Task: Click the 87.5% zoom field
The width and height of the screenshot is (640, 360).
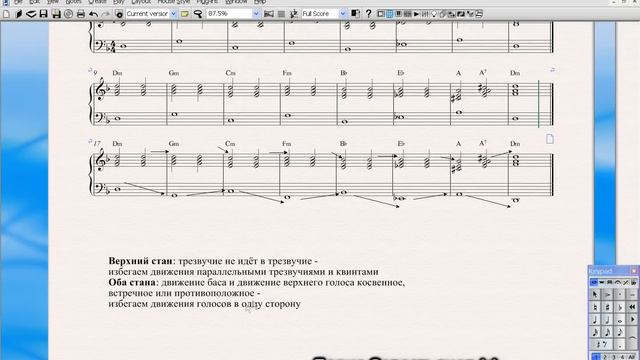Action: pos(230,13)
